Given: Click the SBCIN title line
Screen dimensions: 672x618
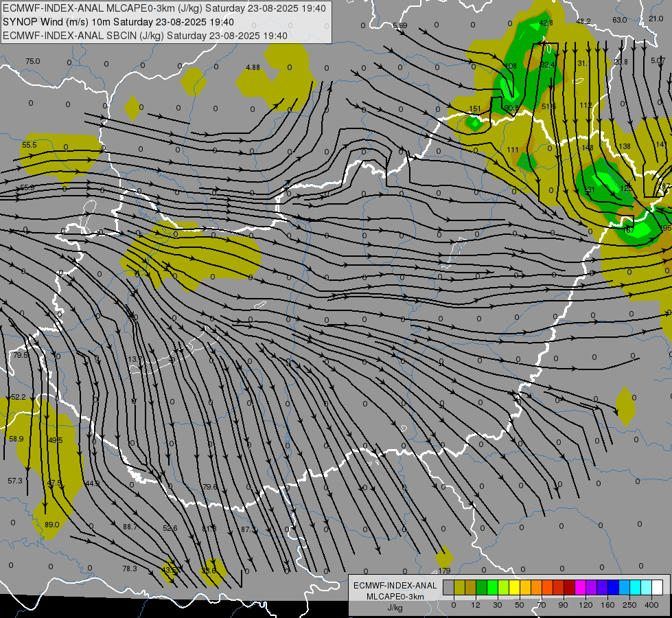Looking at the screenshot, I should (x=145, y=36).
